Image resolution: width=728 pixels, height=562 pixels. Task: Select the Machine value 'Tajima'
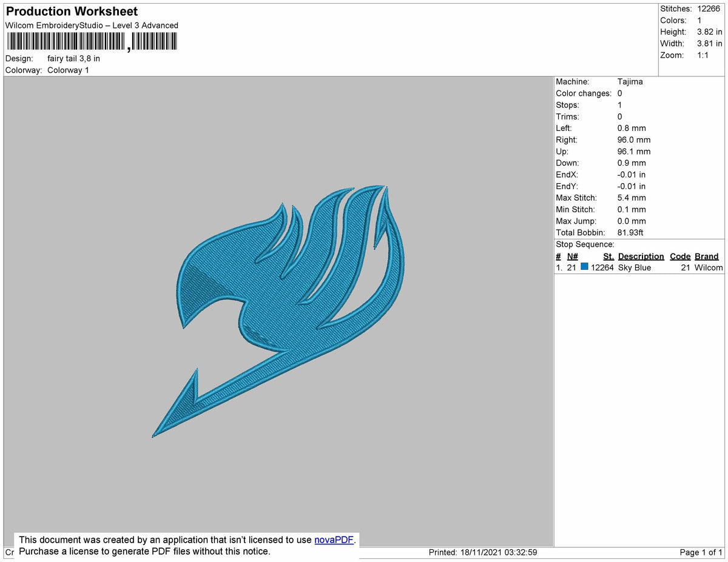tap(630, 82)
